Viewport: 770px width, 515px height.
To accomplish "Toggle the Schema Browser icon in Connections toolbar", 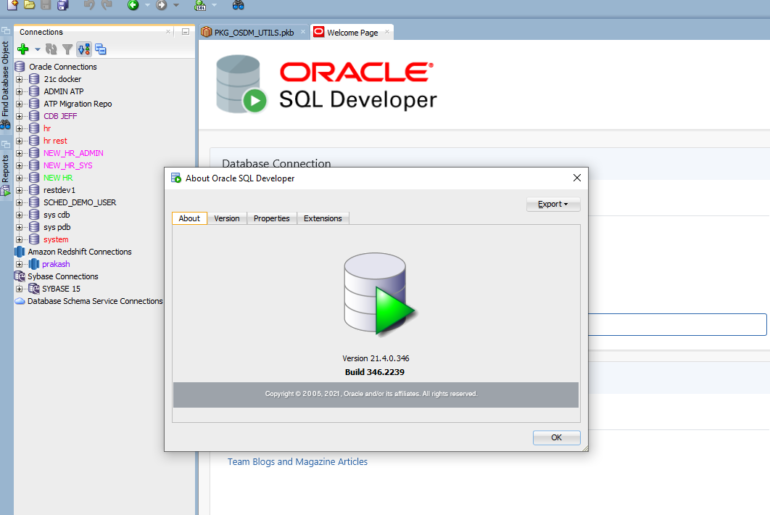I will coord(84,49).
